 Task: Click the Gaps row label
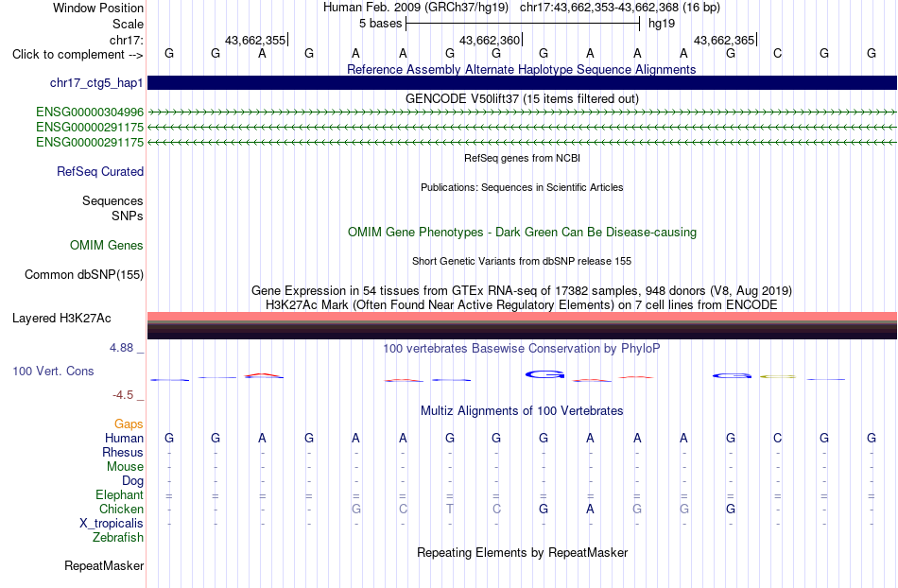pos(129,424)
